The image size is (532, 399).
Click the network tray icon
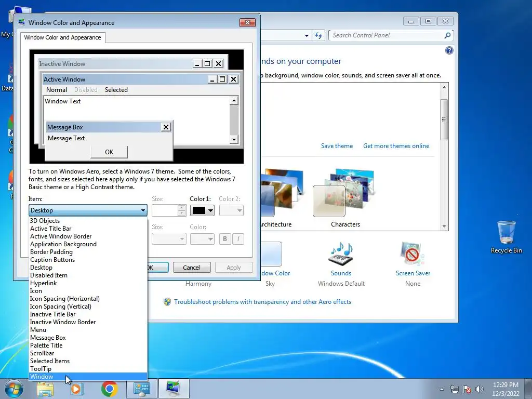point(454,389)
